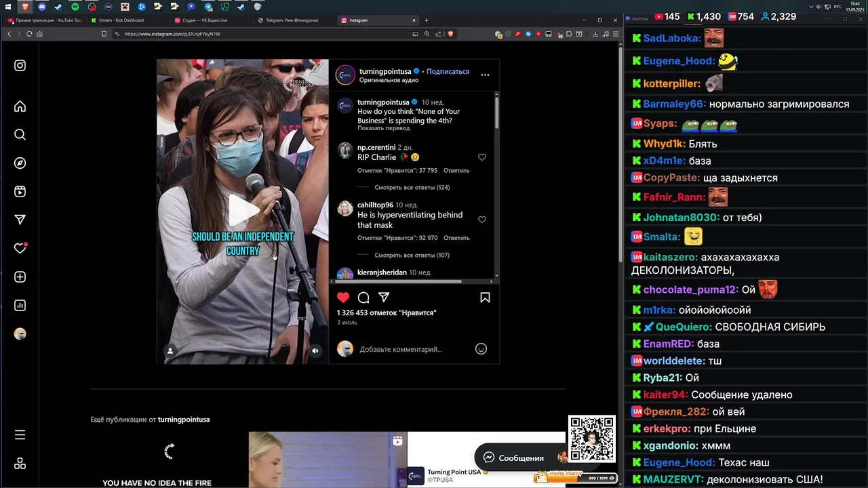Screen dimensions: 868x488
Task: Open Discord from the Windows taskbar
Action: pyautogui.click(x=42, y=7)
